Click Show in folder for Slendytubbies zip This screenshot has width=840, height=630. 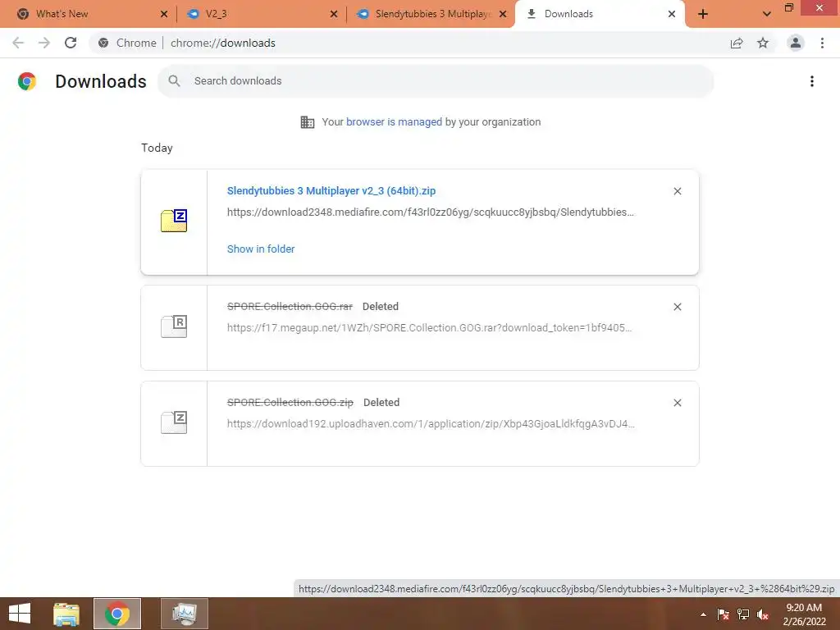click(x=261, y=249)
